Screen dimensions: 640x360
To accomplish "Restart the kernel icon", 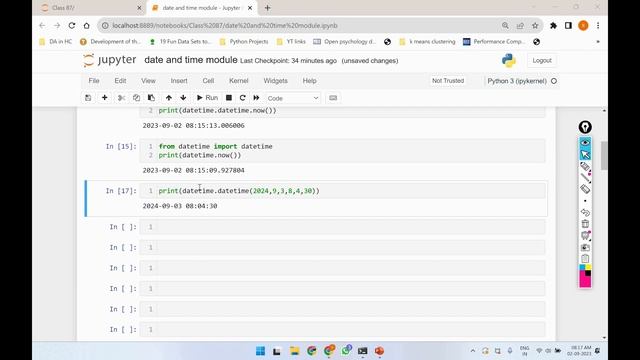I will pyautogui.click(x=242, y=98).
